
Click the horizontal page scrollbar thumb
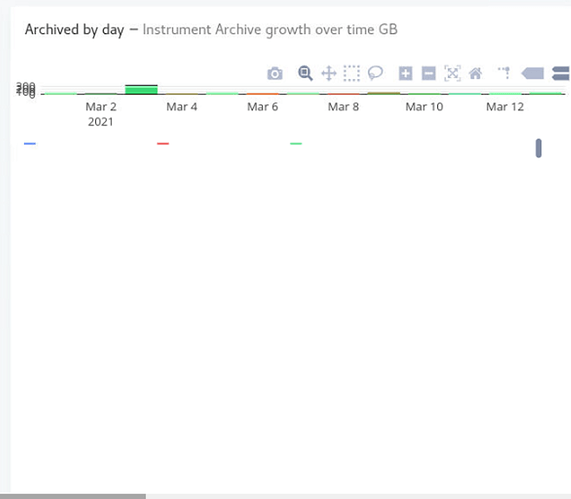(73, 496)
